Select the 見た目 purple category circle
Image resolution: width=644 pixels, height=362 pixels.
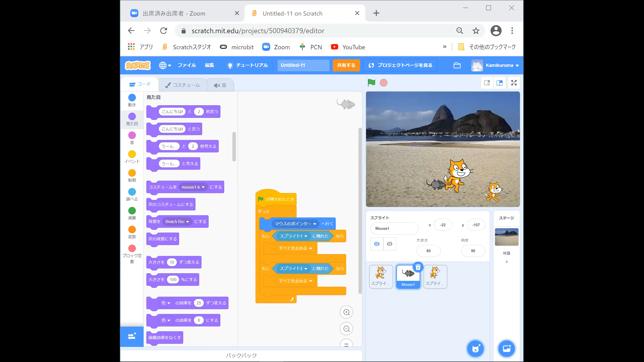tap(132, 116)
